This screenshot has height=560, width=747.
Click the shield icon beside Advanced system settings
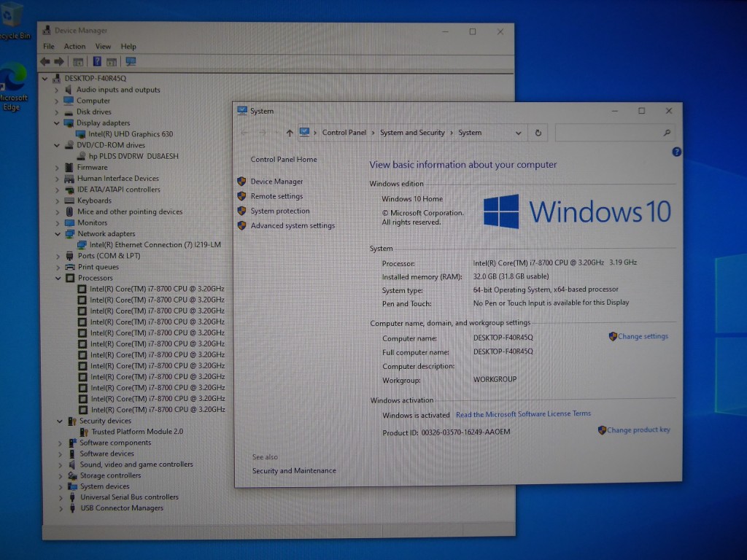(x=241, y=226)
